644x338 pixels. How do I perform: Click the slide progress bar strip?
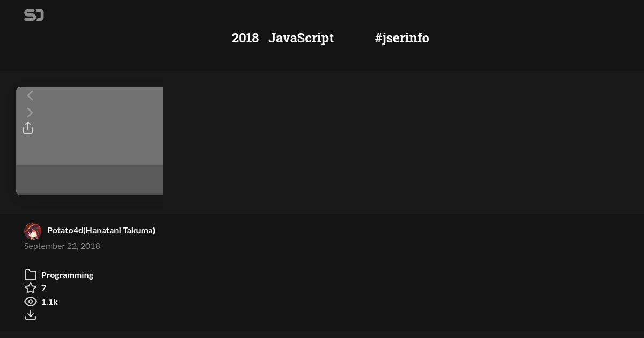[90, 194]
